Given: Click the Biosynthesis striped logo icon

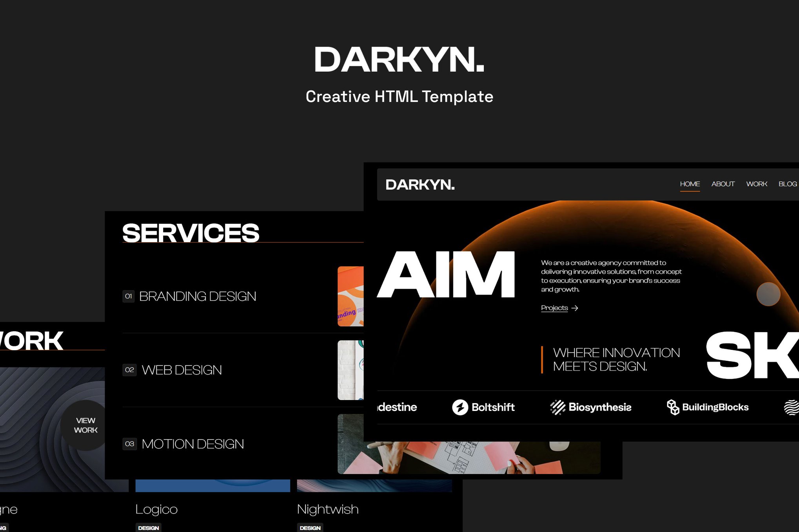Looking at the screenshot, I should click(557, 407).
